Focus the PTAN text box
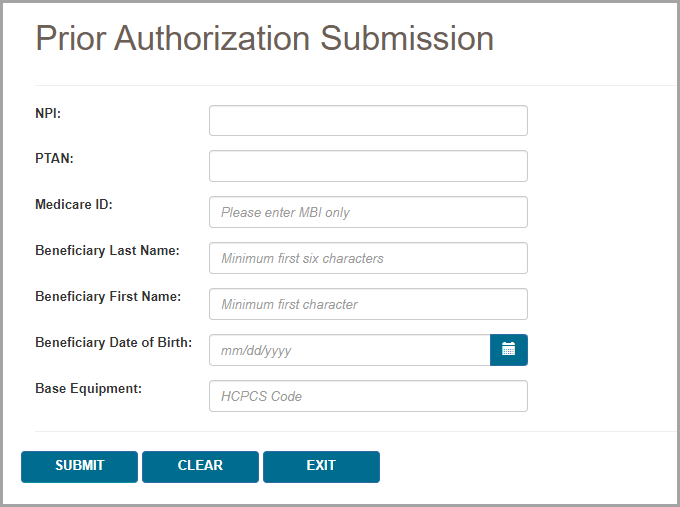Screen dimensions: 680x507 (368, 166)
